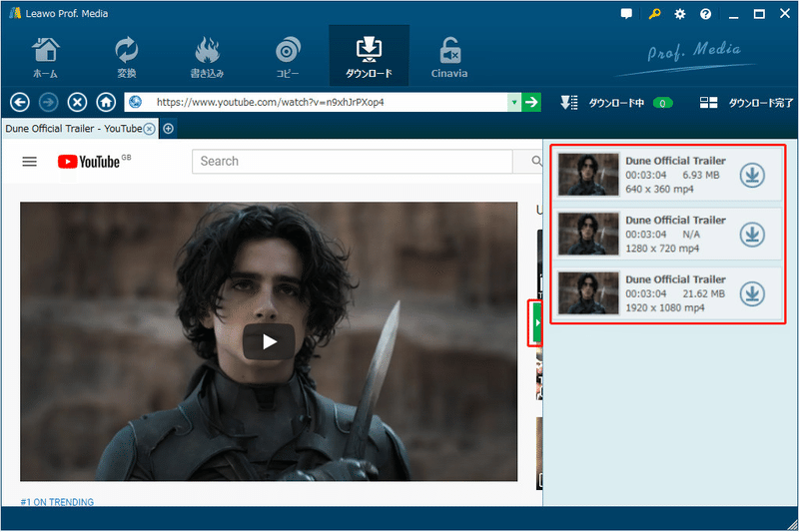Select the Dune Official Trailer - YouTube tab
Screen dimensions: 799x532
coord(74,129)
